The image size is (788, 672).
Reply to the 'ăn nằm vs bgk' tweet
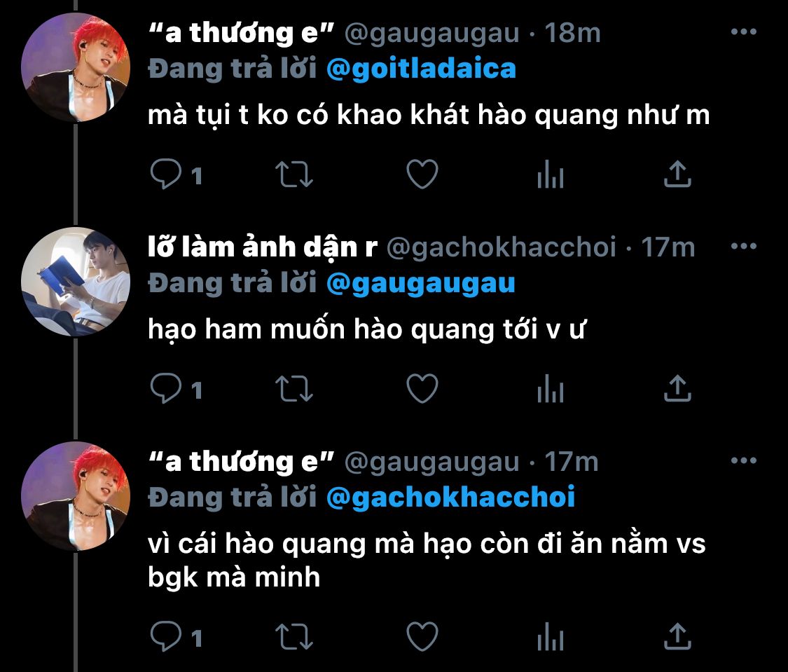(x=166, y=636)
